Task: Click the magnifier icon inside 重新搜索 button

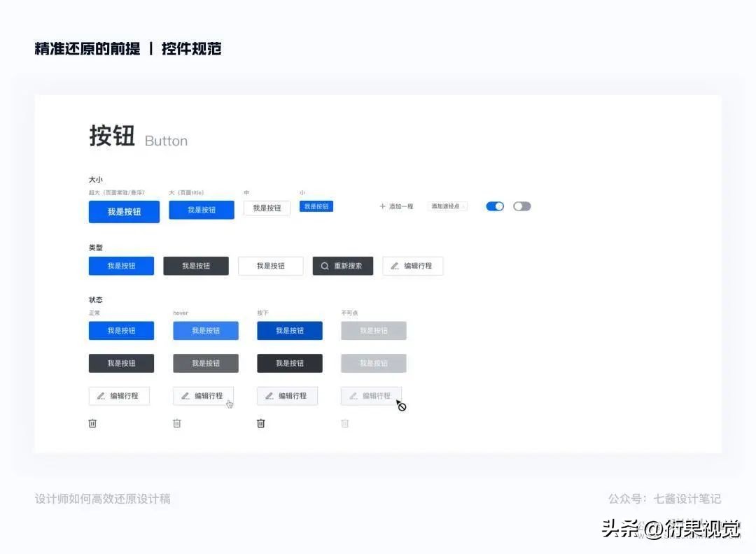Action: (x=324, y=266)
